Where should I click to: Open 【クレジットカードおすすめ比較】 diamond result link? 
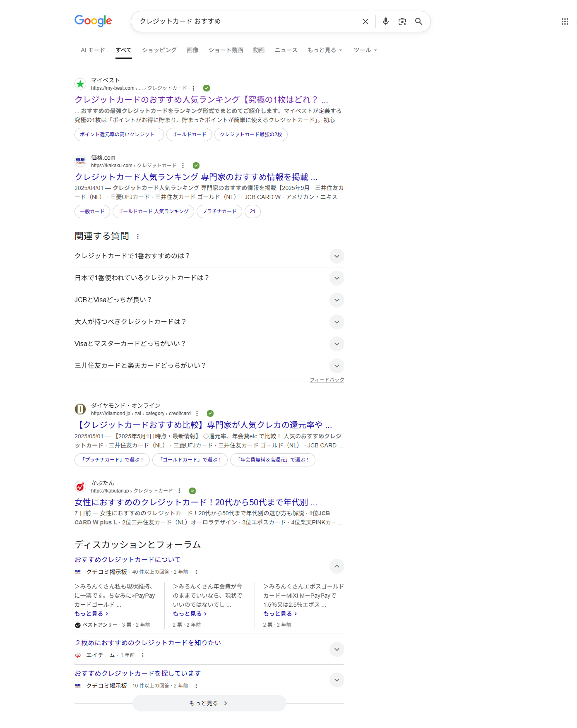point(203,425)
